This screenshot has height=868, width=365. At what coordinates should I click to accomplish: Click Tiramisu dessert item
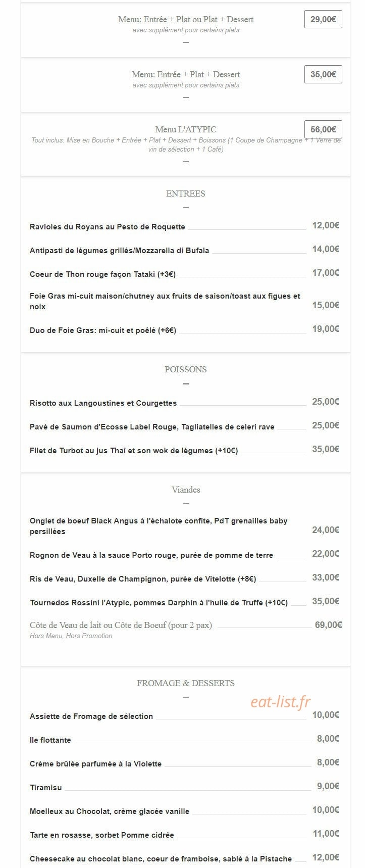click(46, 788)
